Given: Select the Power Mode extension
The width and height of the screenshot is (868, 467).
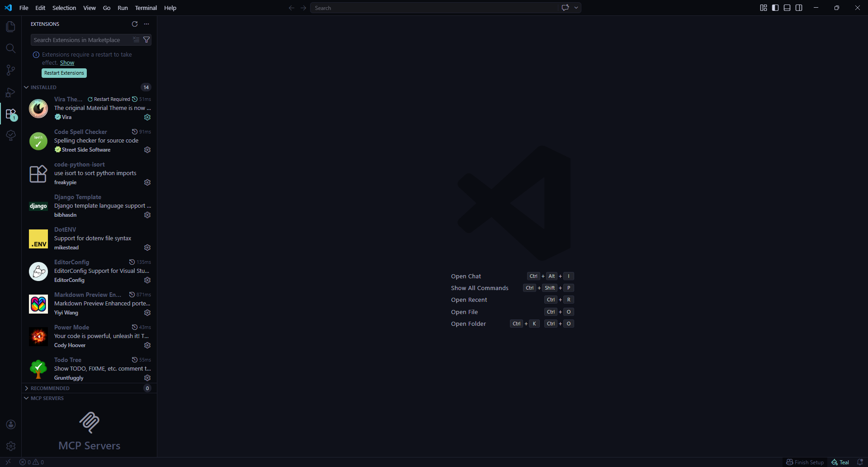Looking at the screenshot, I should (x=89, y=336).
